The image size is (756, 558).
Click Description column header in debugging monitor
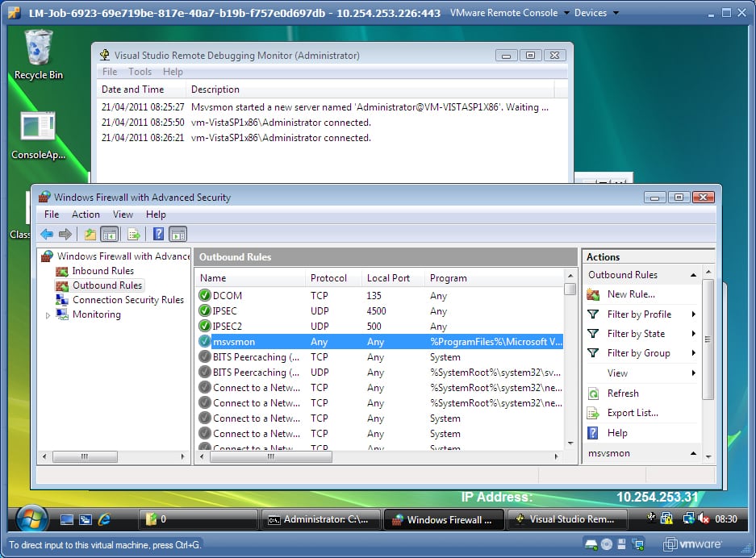coord(370,90)
